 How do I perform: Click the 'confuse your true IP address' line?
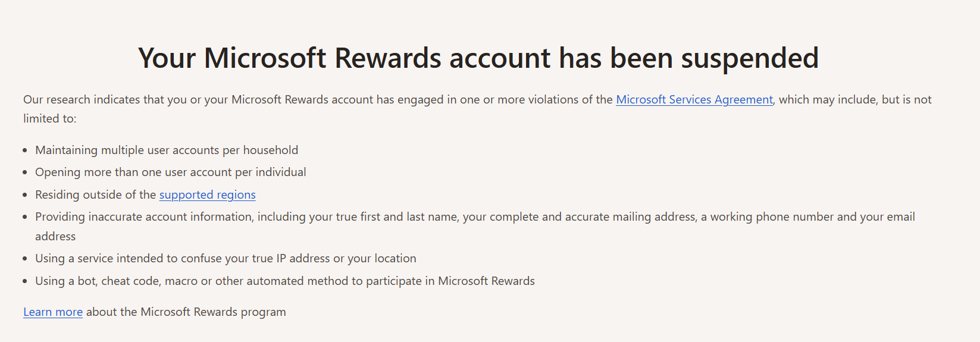point(226,258)
